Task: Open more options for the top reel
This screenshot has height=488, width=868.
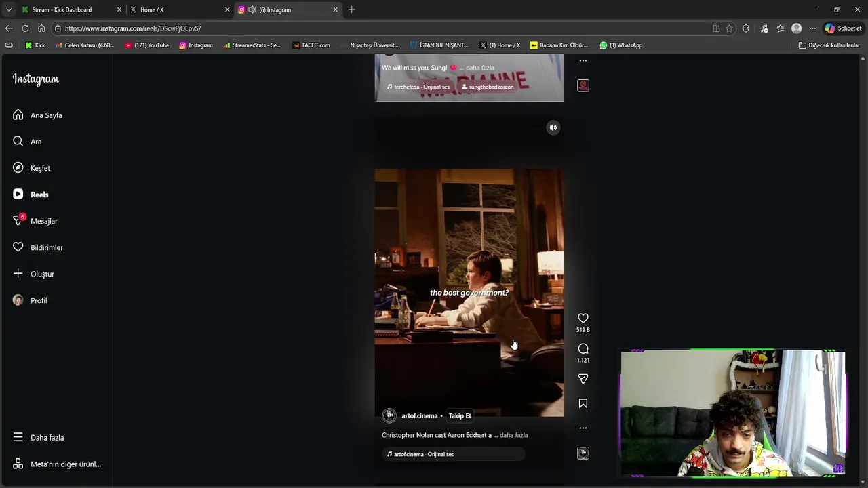Action: tap(583, 60)
